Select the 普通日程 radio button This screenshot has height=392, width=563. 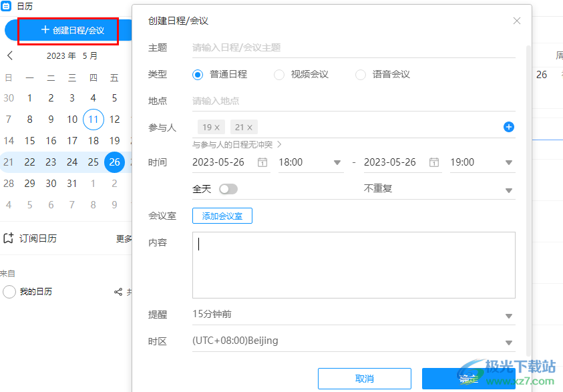point(198,75)
